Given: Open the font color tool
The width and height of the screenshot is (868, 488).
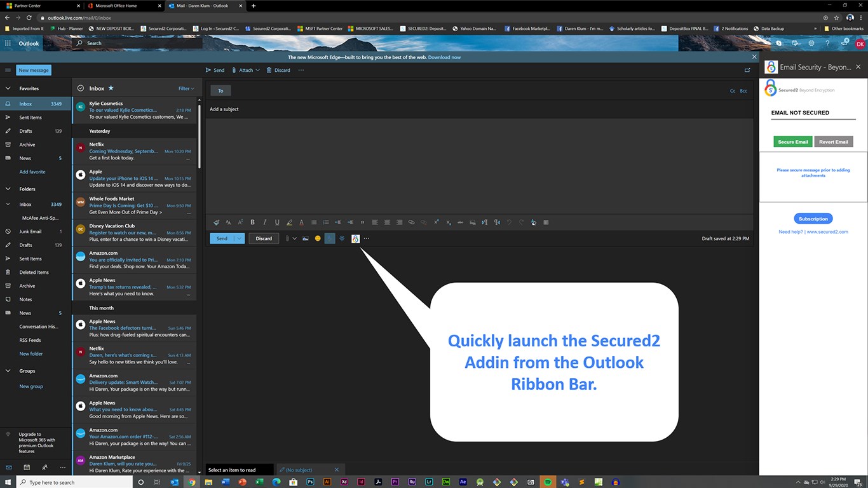Looking at the screenshot, I should pos(301,222).
